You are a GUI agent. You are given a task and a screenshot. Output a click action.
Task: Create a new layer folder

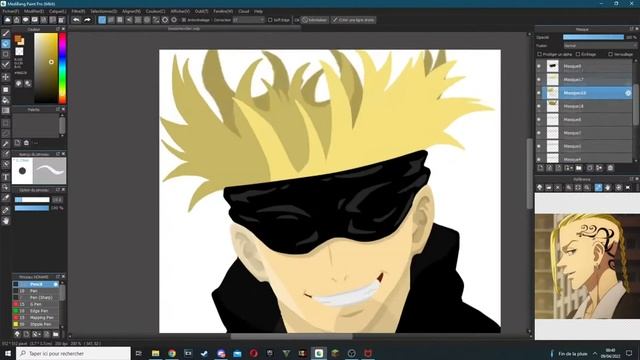(579, 168)
